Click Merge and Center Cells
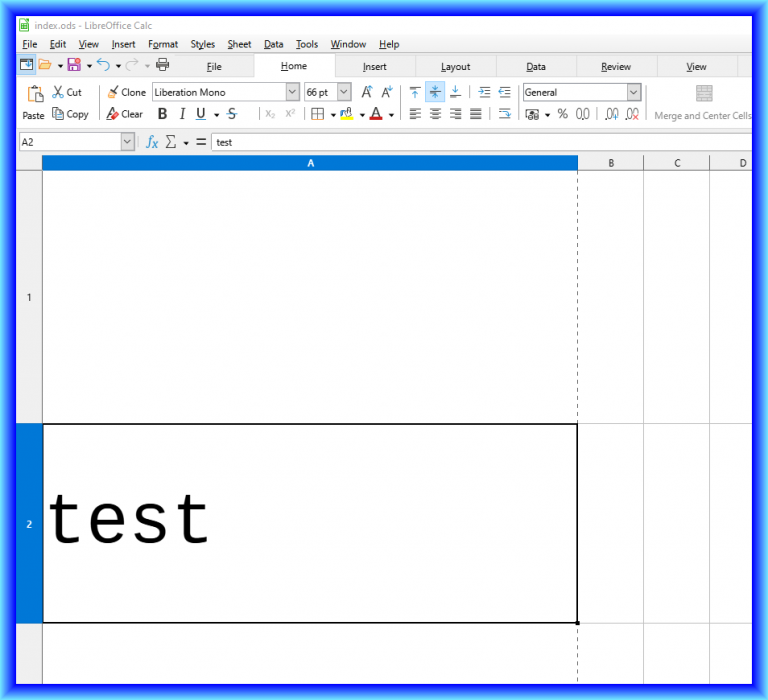Image resolution: width=768 pixels, height=700 pixels. [702, 103]
